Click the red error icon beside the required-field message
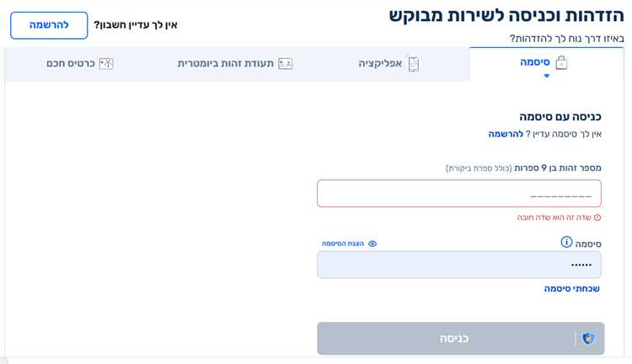Image resolution: width=632 pixels, height=364 pixels. 597,217
